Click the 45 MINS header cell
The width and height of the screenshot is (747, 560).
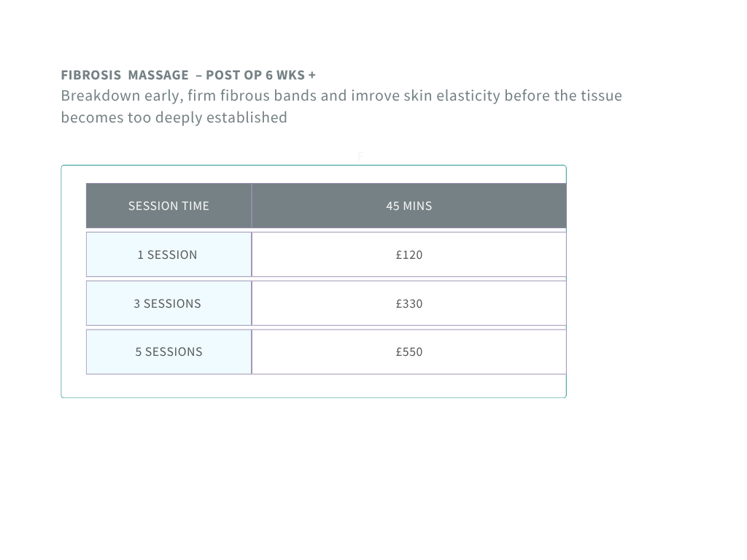409,206
